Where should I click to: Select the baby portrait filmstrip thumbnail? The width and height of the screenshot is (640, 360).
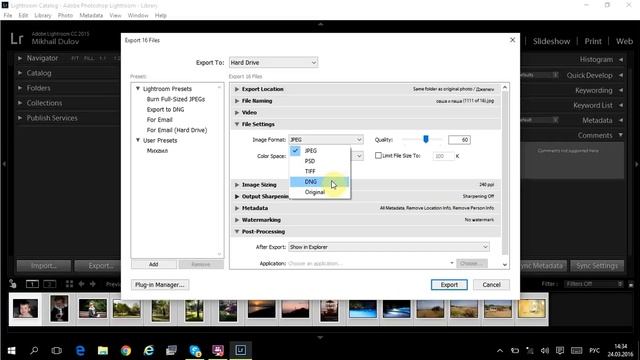click(25, 309)
